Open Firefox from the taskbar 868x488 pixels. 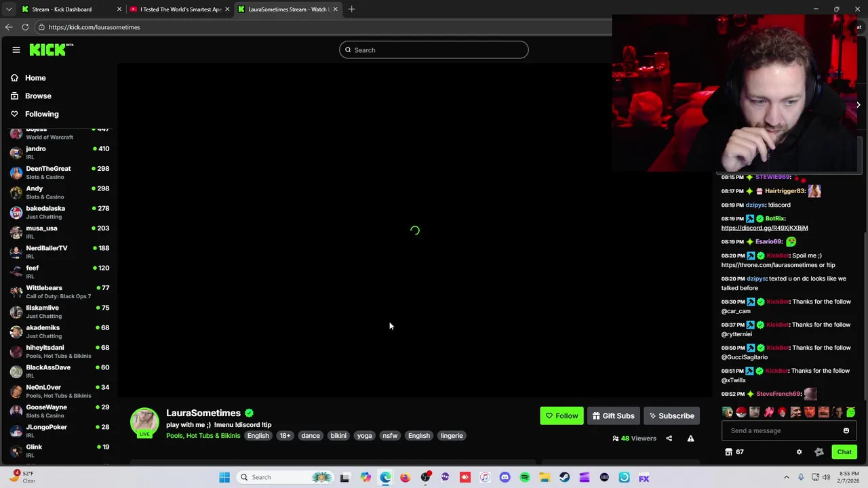pos(405,477)
